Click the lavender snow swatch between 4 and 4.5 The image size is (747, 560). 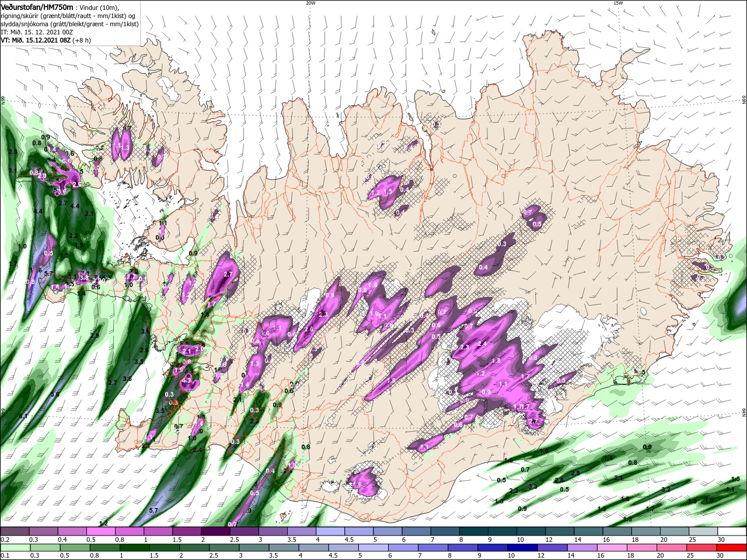[x=330, y=531]
